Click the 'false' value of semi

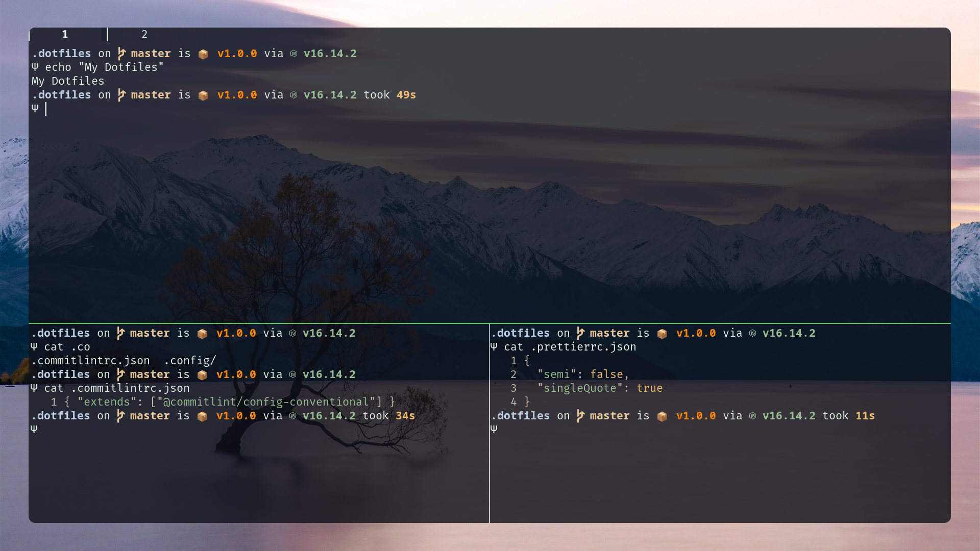click(x=606, y=374)
